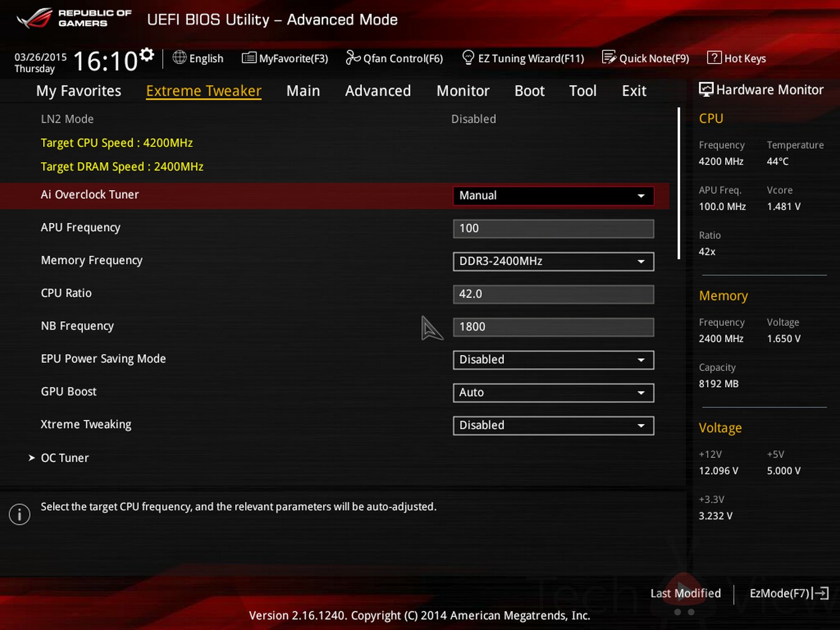Click the Last Modified button
The width and height of the screenshot is (840, 630).
685,593
